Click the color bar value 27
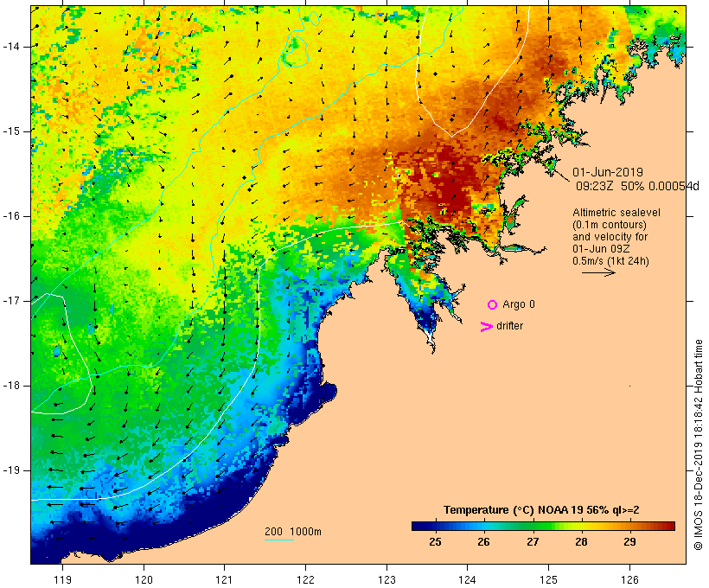Image resolution: width=709 pixels, height=588 pixels. [533, 541]
